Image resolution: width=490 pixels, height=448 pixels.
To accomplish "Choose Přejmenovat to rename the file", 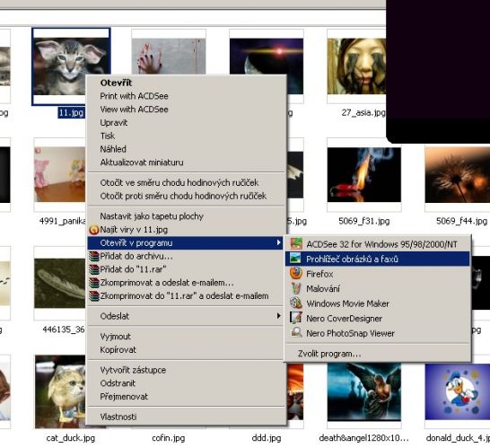I will pos(124,397).
